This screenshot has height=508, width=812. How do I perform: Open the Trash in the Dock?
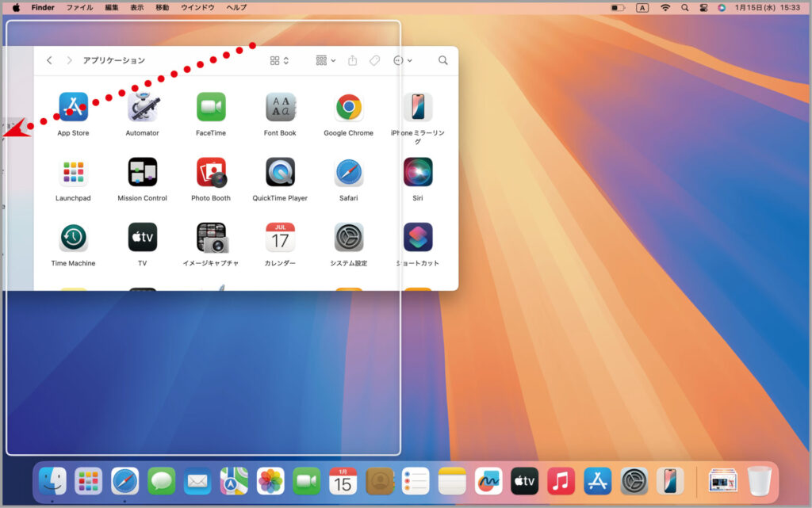tap(760, 481)
